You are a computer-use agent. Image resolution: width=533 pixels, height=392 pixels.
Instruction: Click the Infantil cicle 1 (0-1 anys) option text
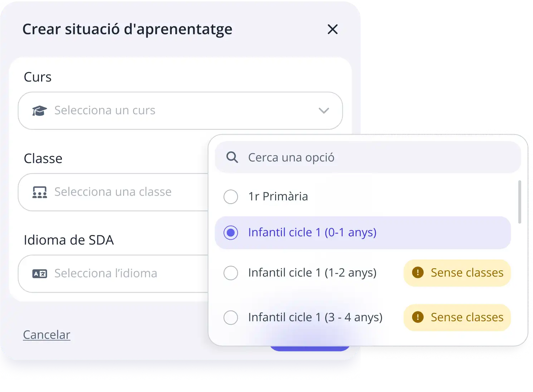tap(312, 232)
